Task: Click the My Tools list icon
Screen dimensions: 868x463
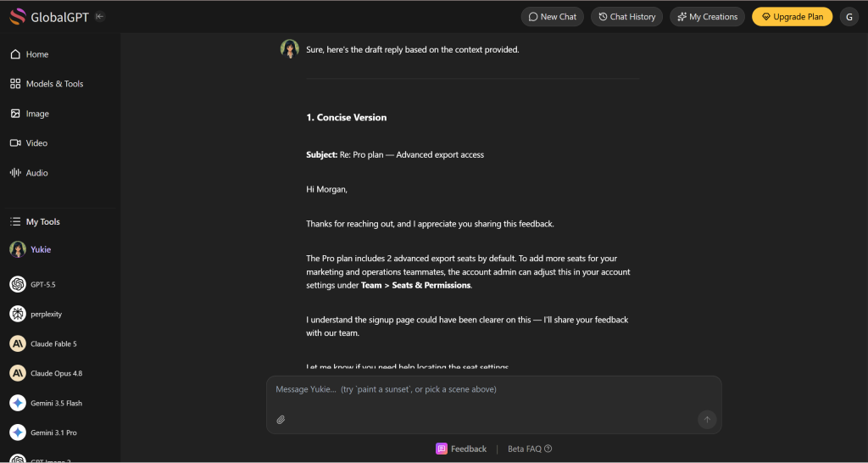Action: coord(15,221)
